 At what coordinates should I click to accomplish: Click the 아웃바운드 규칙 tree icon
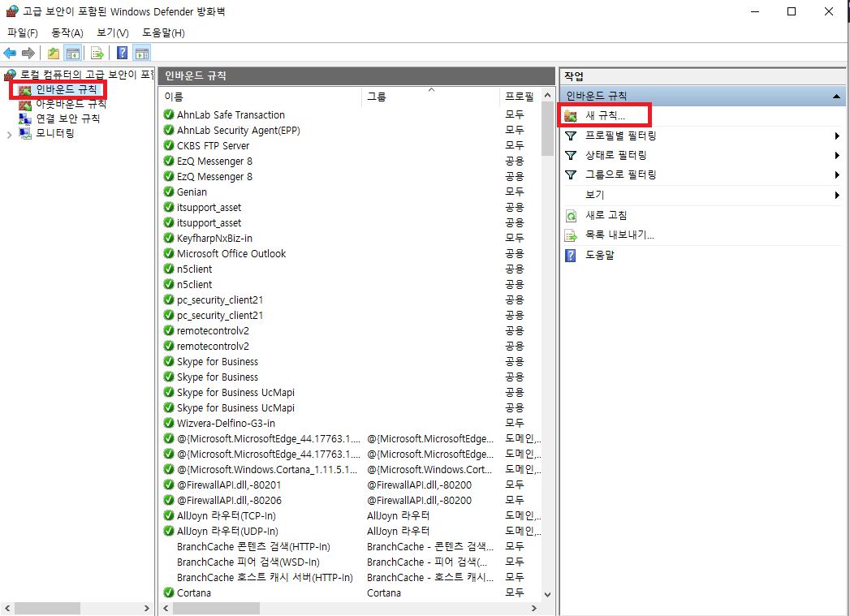click(25, 104)
